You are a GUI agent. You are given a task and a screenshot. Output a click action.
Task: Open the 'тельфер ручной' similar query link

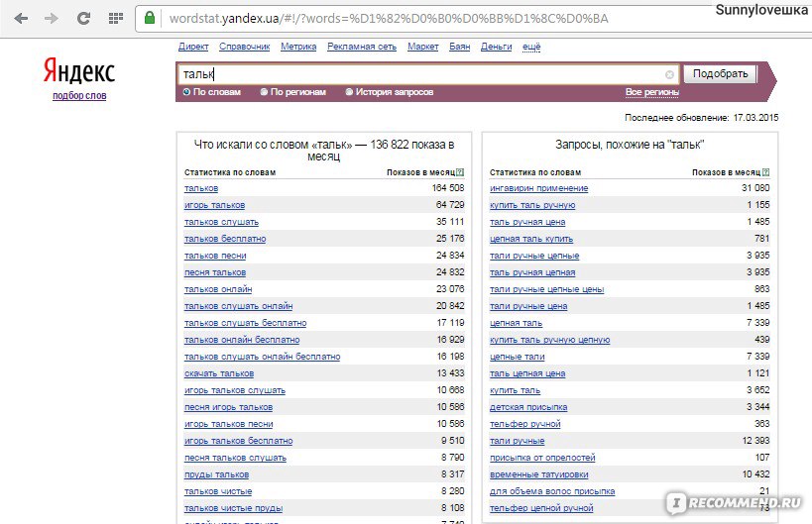525,424
